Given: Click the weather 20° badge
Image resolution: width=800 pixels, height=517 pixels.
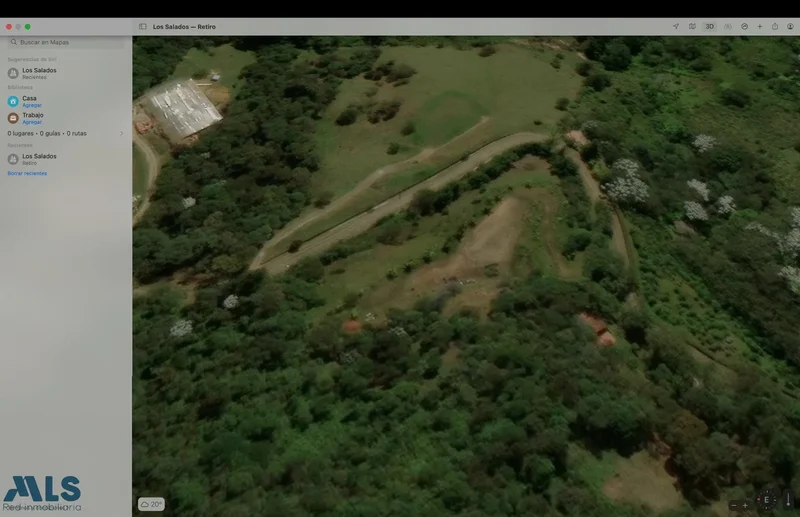Looking at the screenshot, I should pyautogui.click(x=151, y=504).
